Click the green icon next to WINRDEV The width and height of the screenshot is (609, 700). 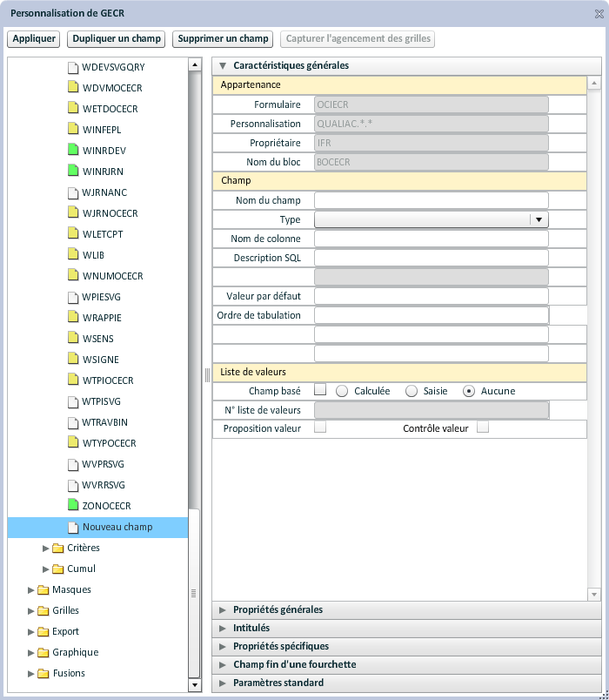tap(74, 151)
